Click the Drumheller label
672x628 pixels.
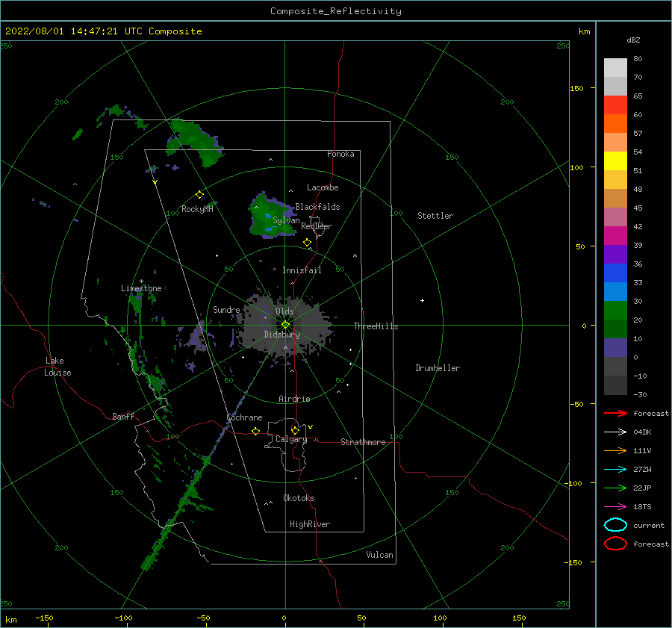pyautogui.click(x=438, y=368)
